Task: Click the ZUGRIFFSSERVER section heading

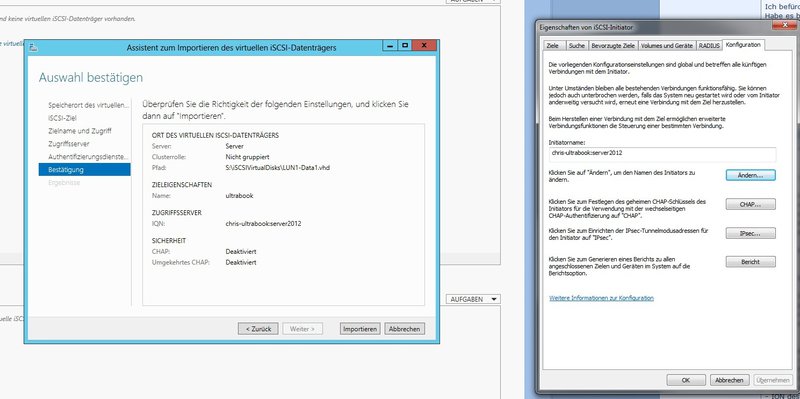Action: pos(177,212)
